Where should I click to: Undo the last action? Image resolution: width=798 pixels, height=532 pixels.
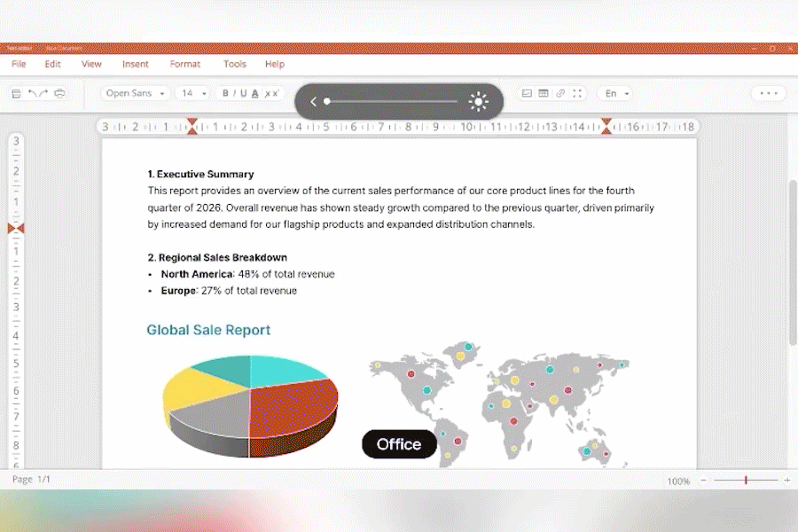(x=32, y=92)
